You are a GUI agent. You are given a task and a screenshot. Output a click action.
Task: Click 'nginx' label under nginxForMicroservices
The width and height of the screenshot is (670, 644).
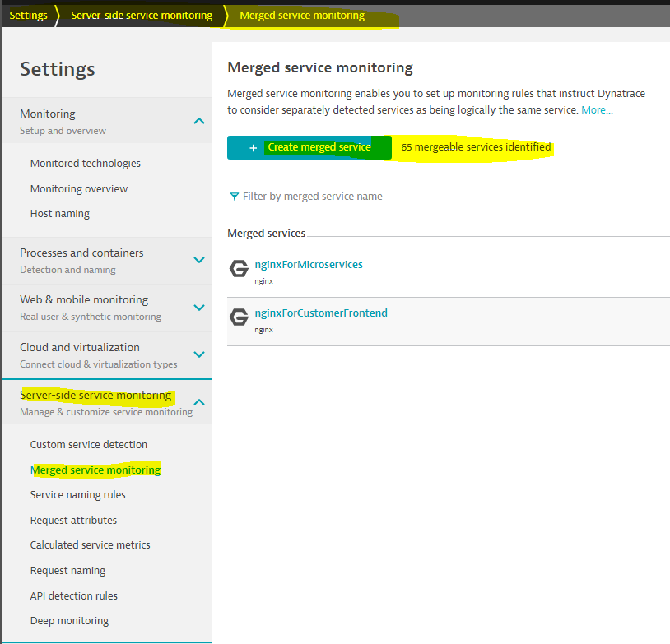(x=263, y=281)
